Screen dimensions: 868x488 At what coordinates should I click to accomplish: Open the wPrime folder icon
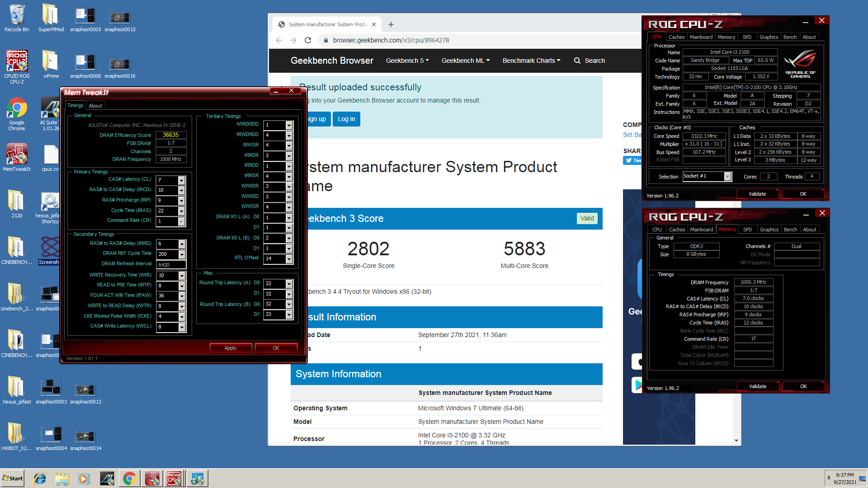(51, 64)
